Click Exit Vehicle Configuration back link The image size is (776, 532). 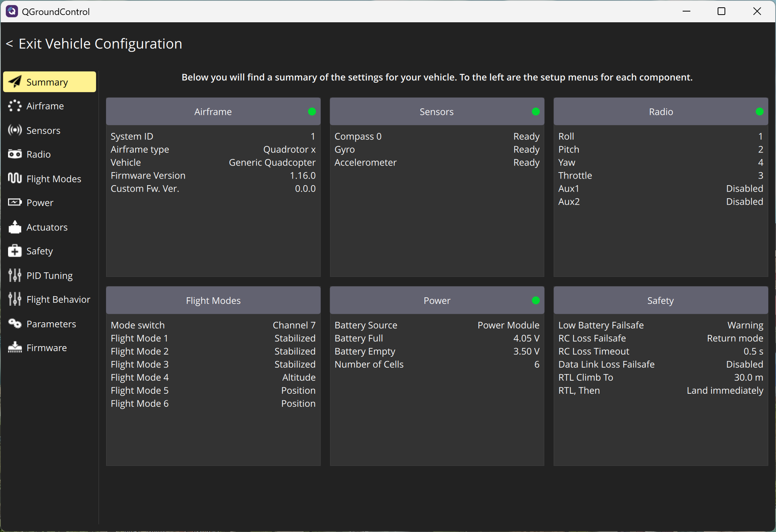[94, 44]
